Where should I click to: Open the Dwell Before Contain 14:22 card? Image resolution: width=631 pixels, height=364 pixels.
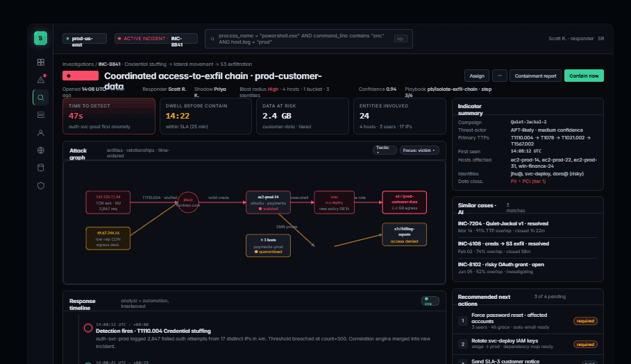point(205,116)
